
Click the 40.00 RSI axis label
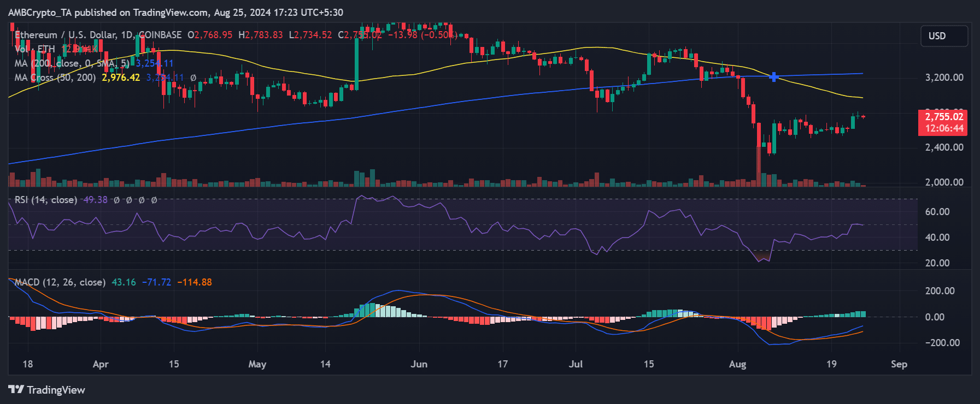pyautogui.click(x=937, y=237)
